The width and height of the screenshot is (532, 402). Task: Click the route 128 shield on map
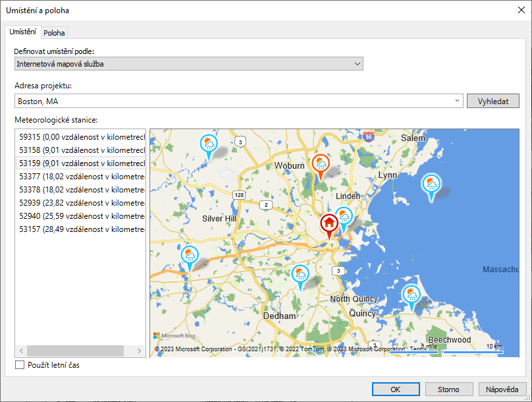click(x=239, y=195)
